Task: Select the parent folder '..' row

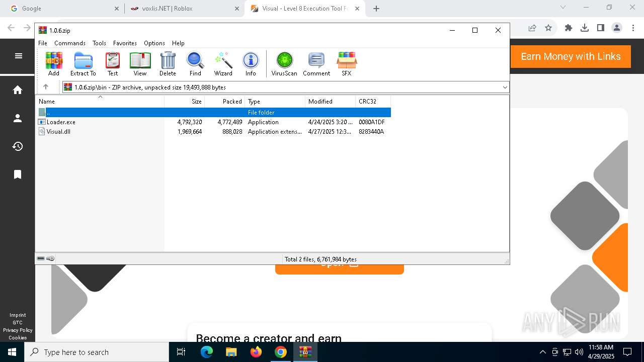Action: click(x=213, y=113)
